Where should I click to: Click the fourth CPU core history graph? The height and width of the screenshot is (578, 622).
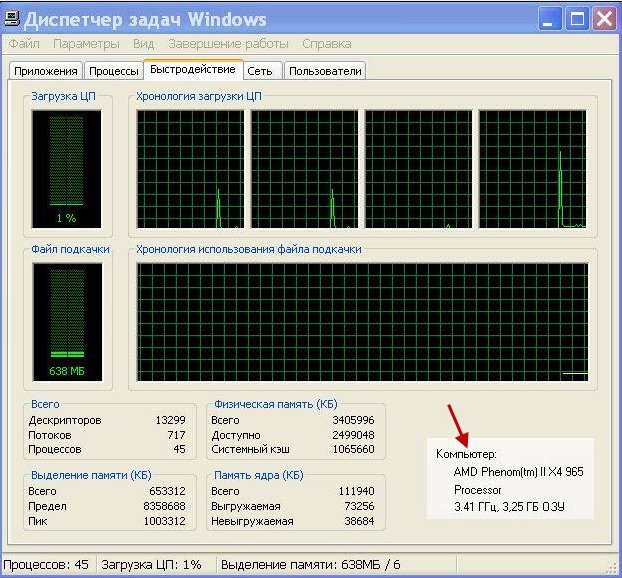533,169
